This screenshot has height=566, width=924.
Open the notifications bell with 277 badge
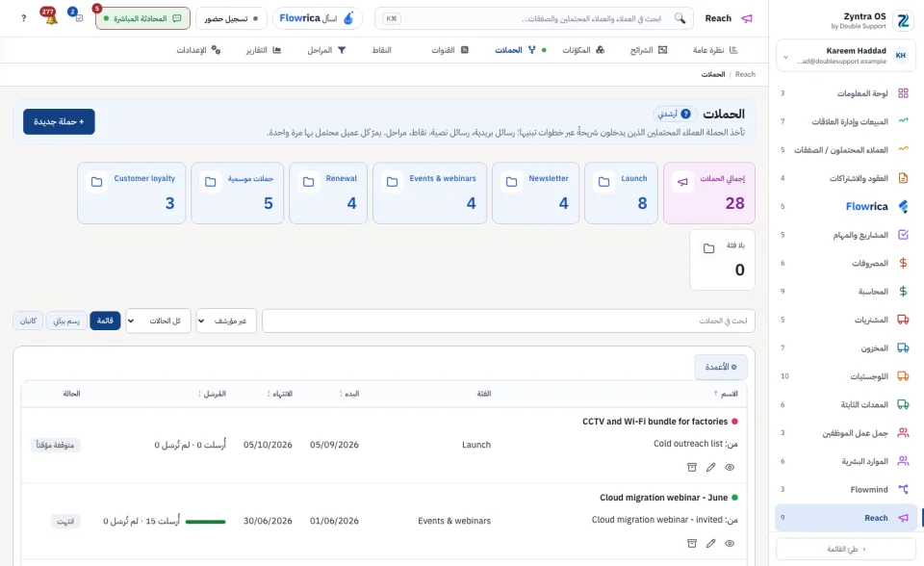pyautogui.click(x=50, y=17)
